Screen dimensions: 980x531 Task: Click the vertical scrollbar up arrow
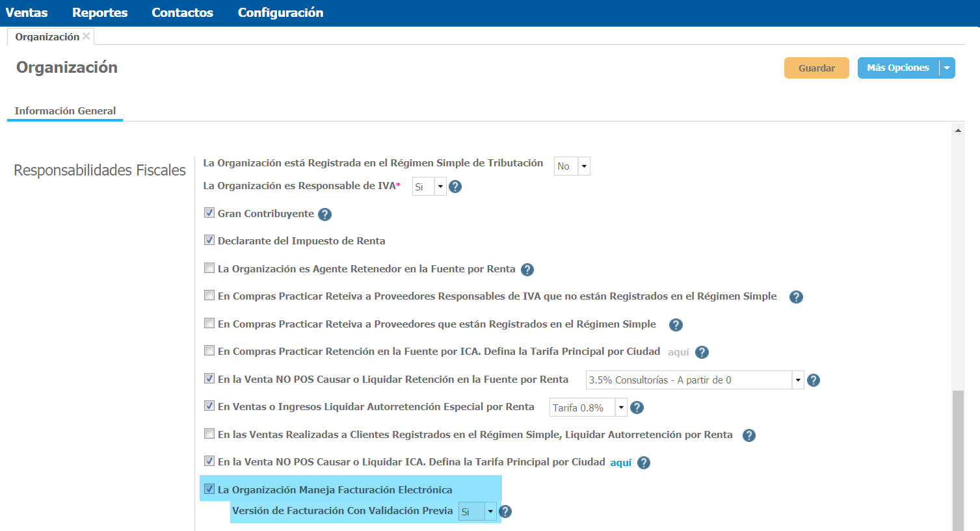[958, 130]
